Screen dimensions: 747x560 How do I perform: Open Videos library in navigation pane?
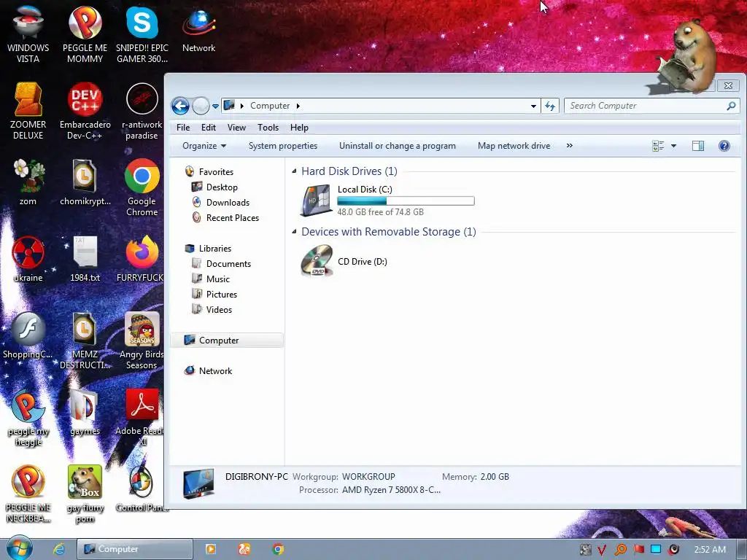click(212, 309)
